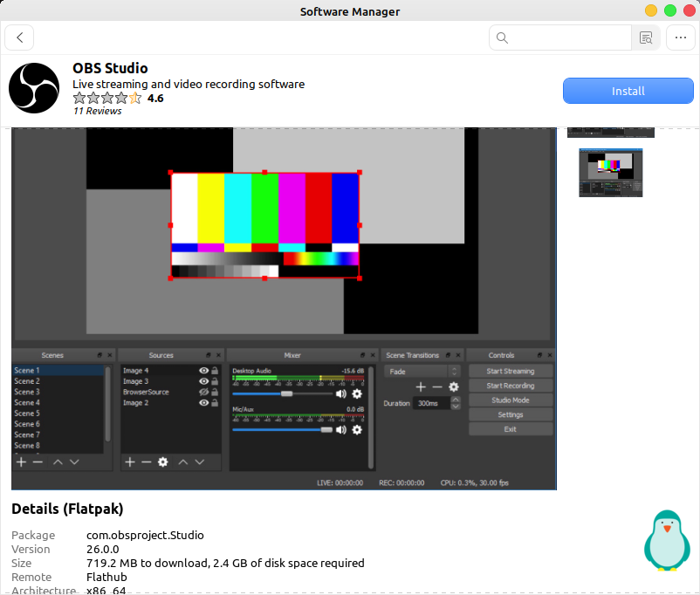Screen dimensions: 700x595
Task: Undock the Scenes panel icon
Action: (100, 355)
